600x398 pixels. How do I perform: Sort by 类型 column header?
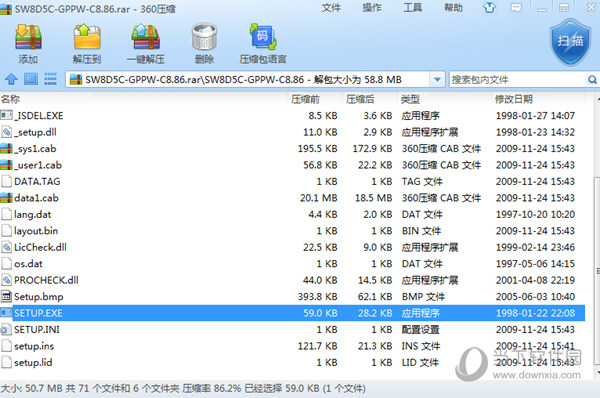[410, 100]
